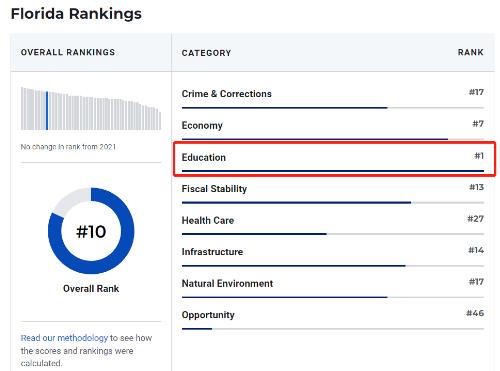
Task: Open the Fiscal Stability category
Action: click(214, 189)
